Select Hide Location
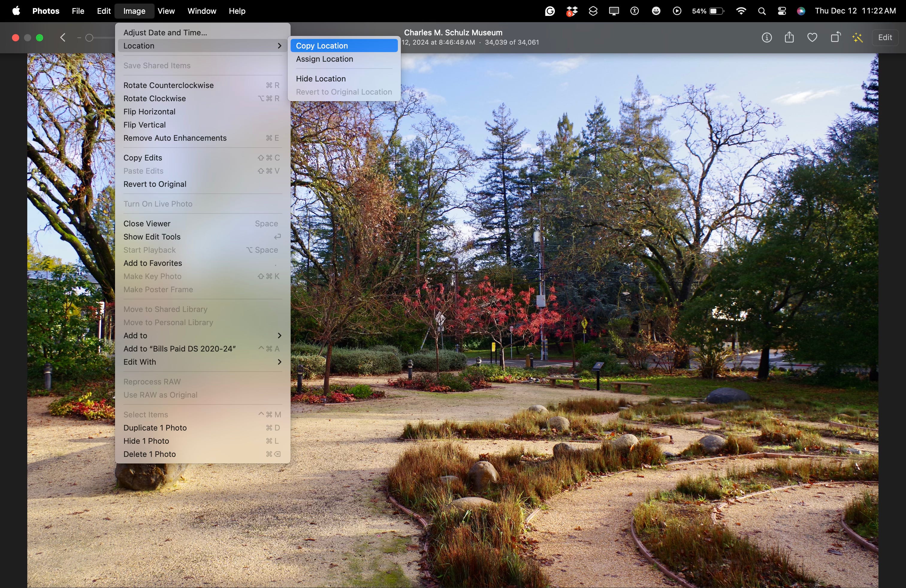Image resolution: width=906 pixels, height=588 pixels. tap(344, 79)
